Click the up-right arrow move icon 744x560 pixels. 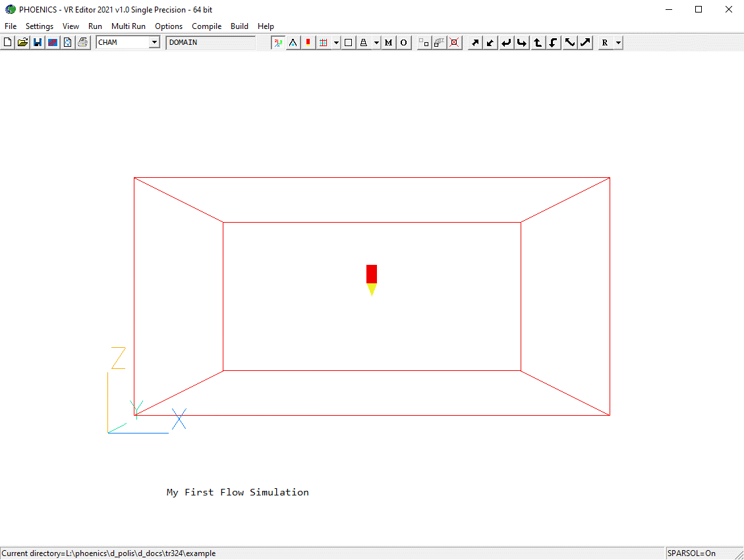(x=474, y=43)
